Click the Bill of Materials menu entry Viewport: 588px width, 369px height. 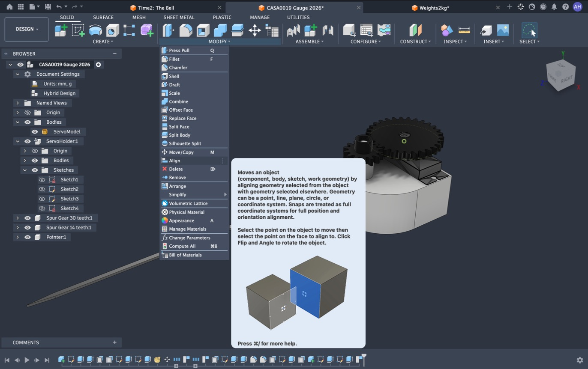(x=195, y=255)
